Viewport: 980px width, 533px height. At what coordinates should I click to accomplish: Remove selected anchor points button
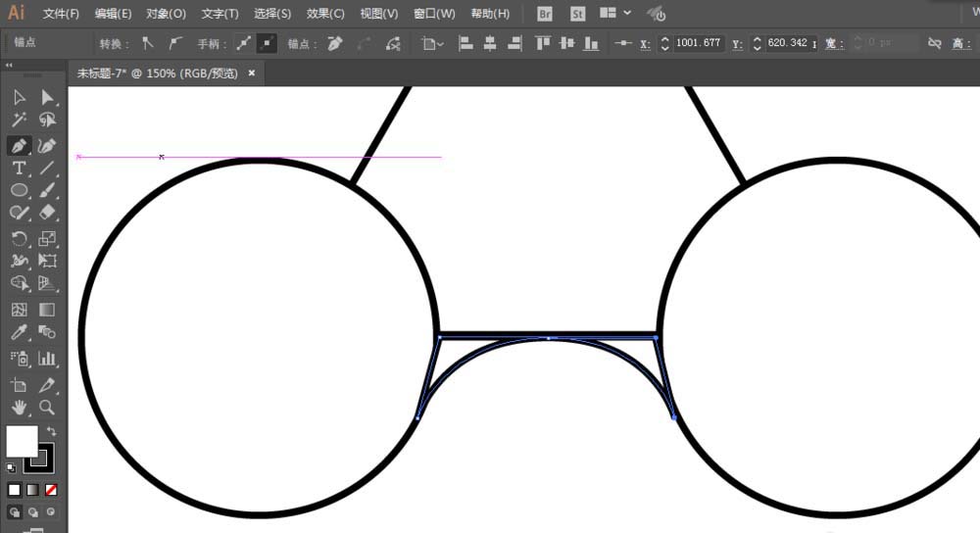click(335, 43)
